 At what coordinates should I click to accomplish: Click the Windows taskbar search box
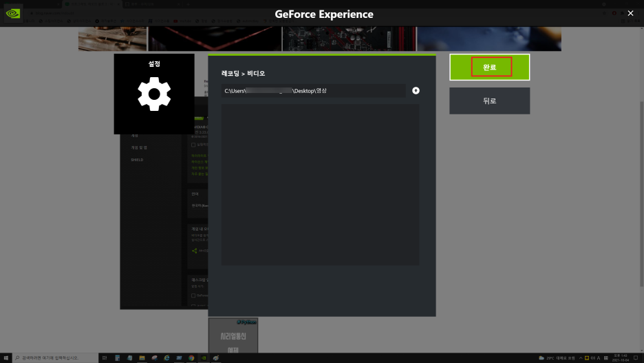click(x=55, y=357)
